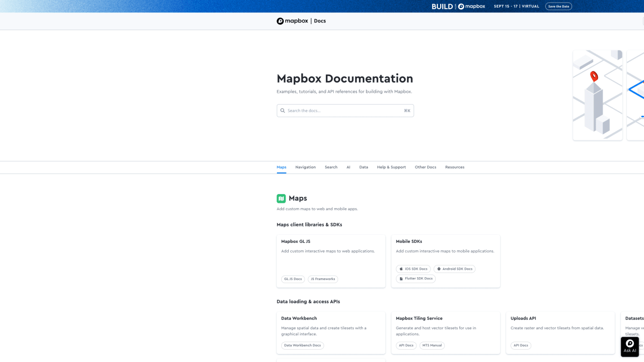Click the Data Workbench card title

(299, 318)
